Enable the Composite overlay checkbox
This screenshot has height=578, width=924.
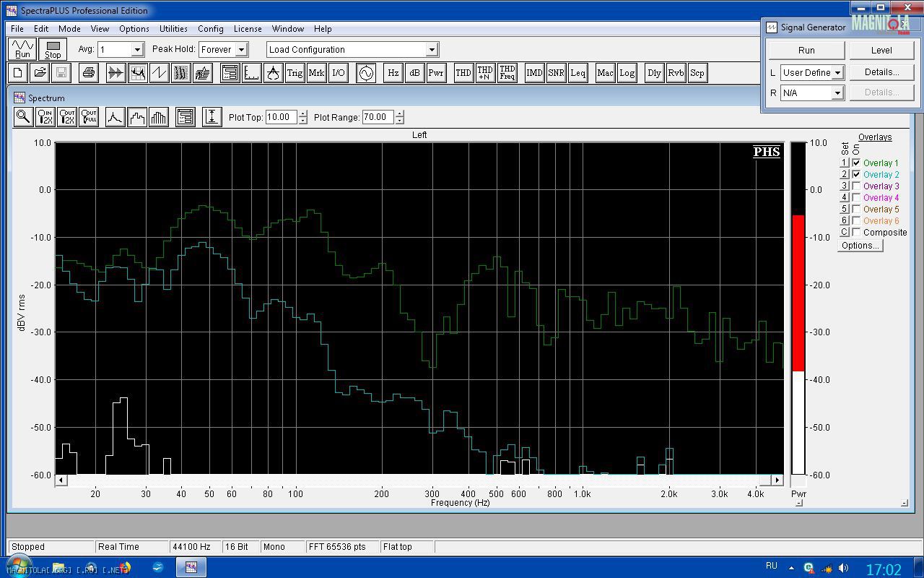point(857,233)
